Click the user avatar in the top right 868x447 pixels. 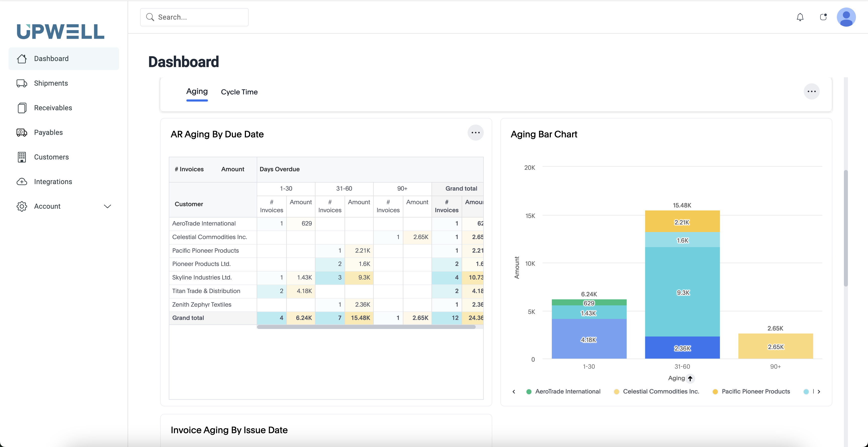click(847, 17)
